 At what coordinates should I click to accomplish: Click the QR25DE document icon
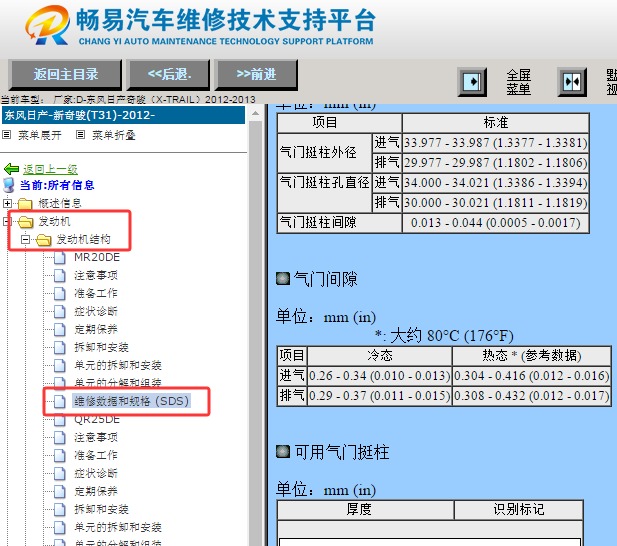59,420
